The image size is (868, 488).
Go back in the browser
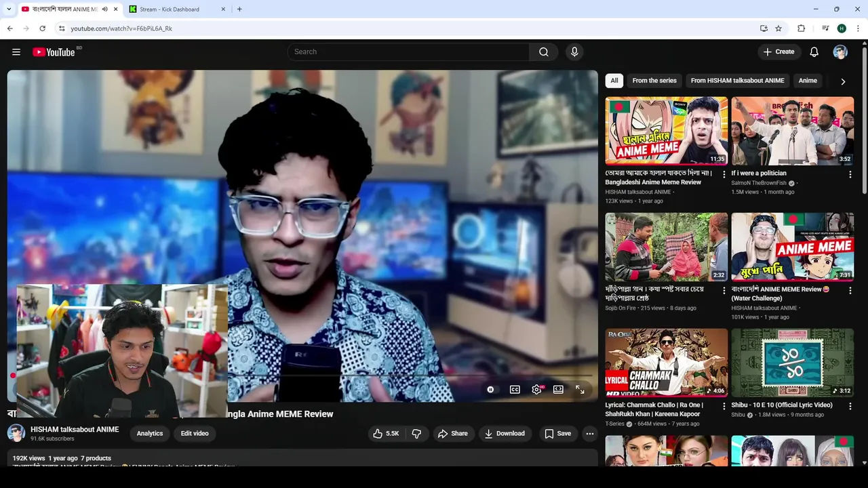(10, 28)
